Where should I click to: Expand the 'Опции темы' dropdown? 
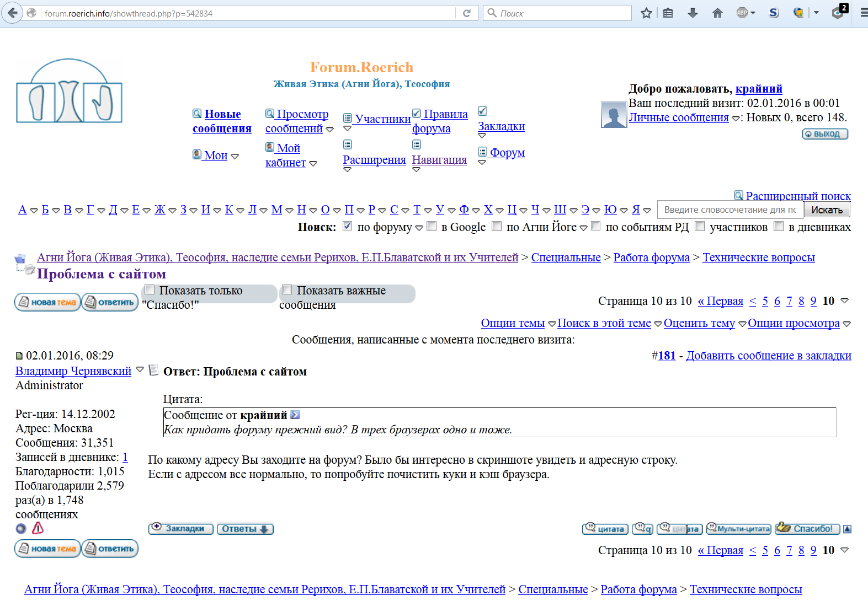(513, 323)
